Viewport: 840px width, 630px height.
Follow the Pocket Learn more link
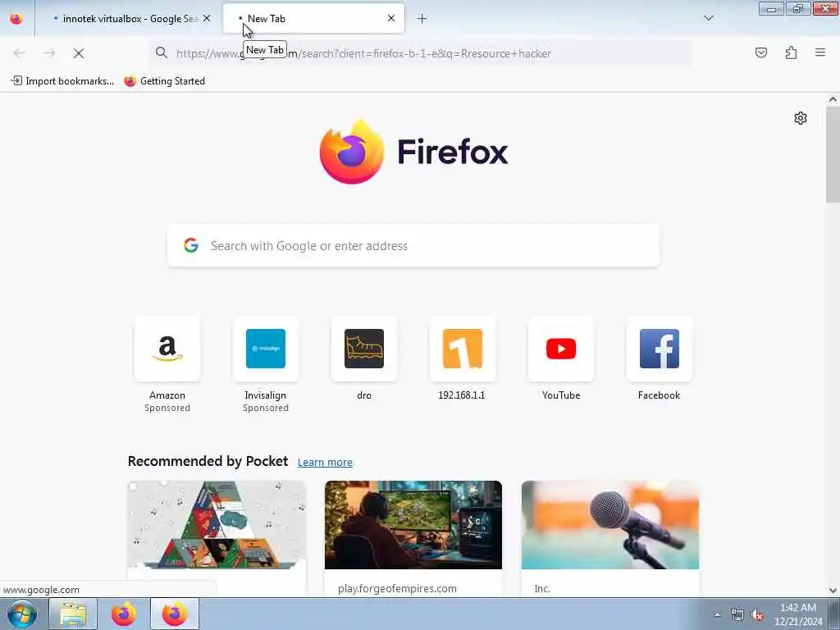pyautogui.click(x=325, y=463)
